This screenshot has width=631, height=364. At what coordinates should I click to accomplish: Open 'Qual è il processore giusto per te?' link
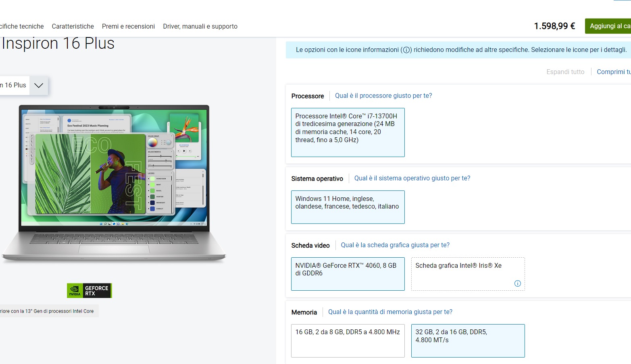click(383, 95)
